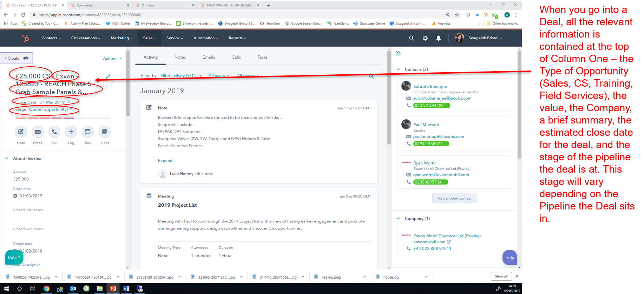Click the HubSpot sprocket logo

pos(25,38)
